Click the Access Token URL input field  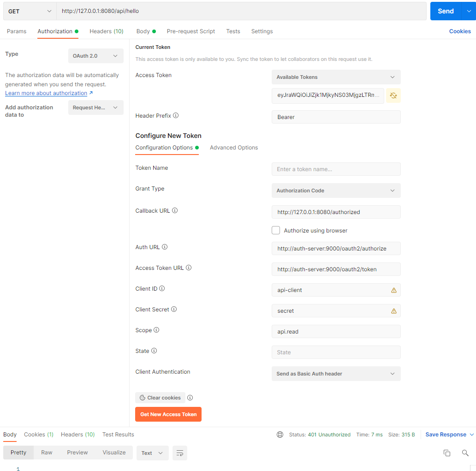[x=336, y=269]
